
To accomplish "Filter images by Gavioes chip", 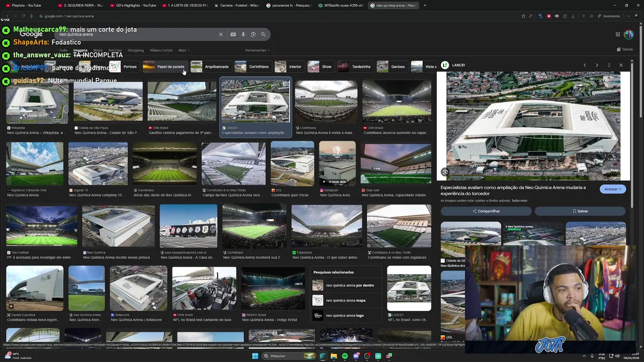I will click(391, 66).
